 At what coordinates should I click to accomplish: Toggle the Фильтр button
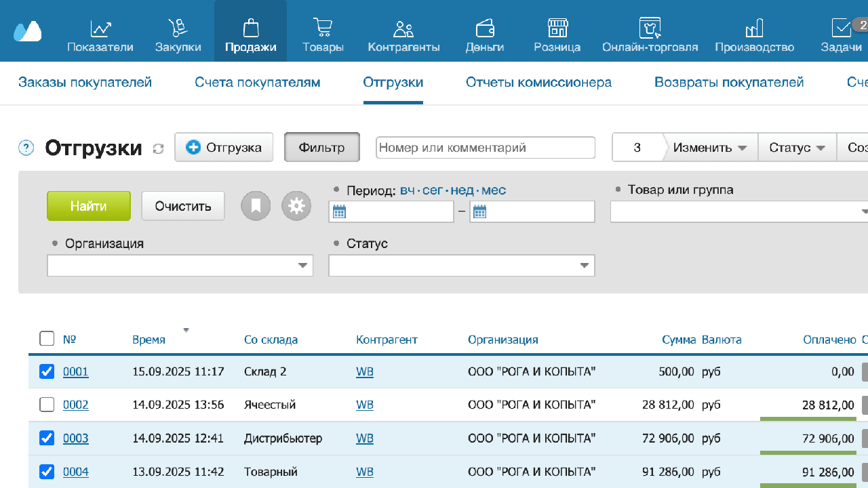coord(321,147)
